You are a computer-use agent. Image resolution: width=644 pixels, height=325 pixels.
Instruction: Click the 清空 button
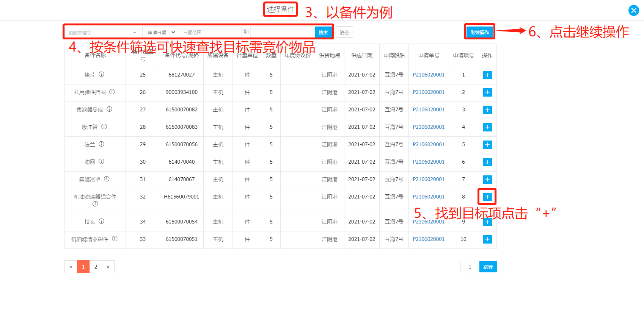tap(344, 33)
